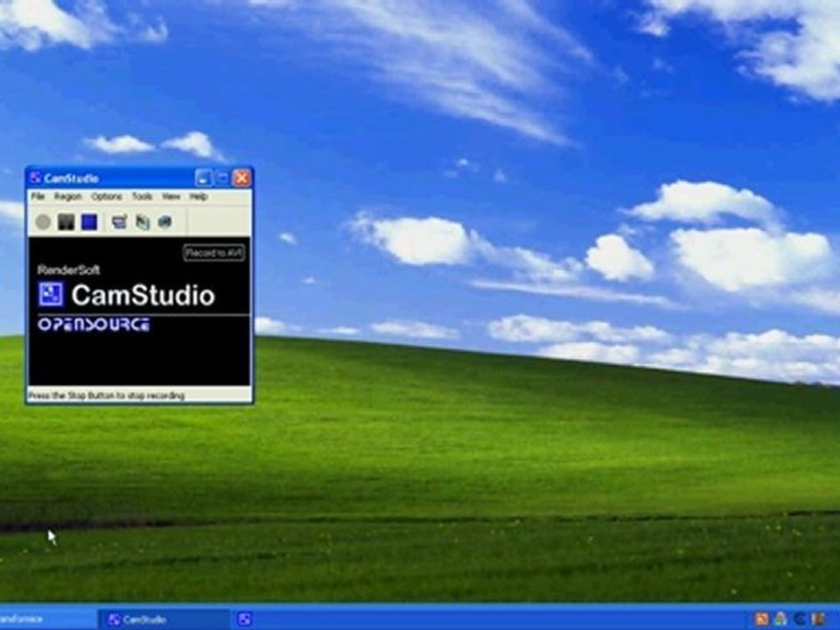
Task: Click the RenderSoft text in banner
Action: point(68,270)
